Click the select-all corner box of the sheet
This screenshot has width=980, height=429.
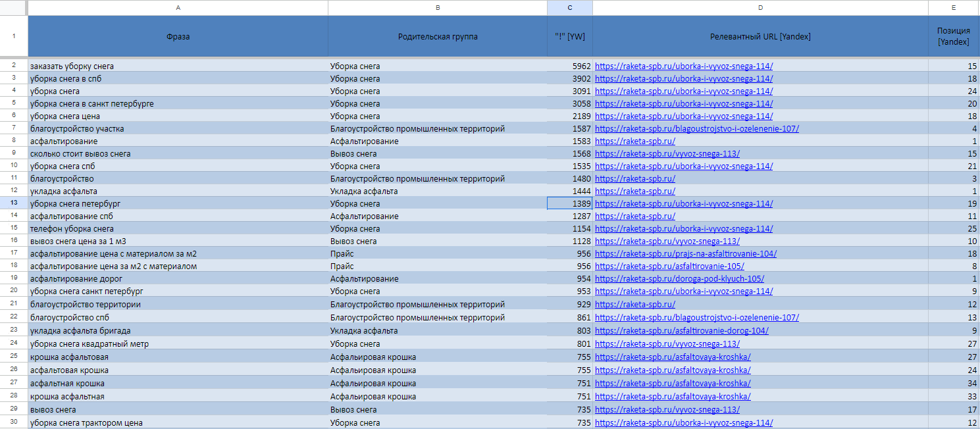[14, 7]
